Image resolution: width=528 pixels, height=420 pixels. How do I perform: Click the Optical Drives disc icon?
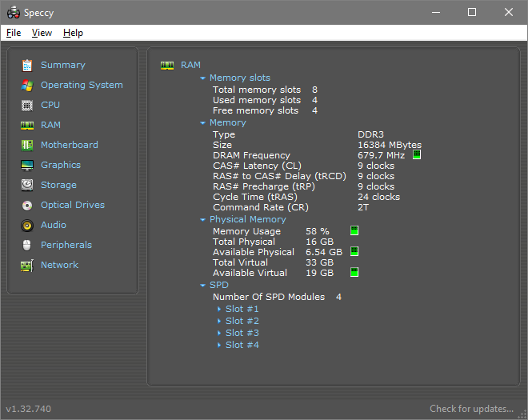click(x=27, y=205)
